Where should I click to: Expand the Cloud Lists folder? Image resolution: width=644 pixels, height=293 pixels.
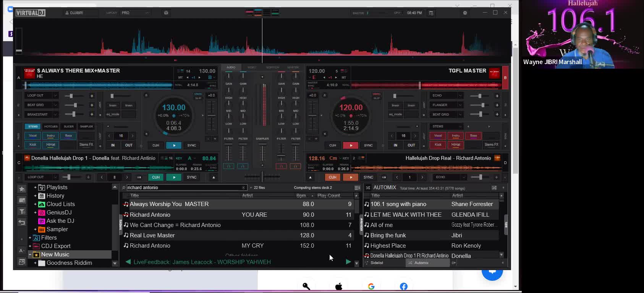click(x=35, y=204)
